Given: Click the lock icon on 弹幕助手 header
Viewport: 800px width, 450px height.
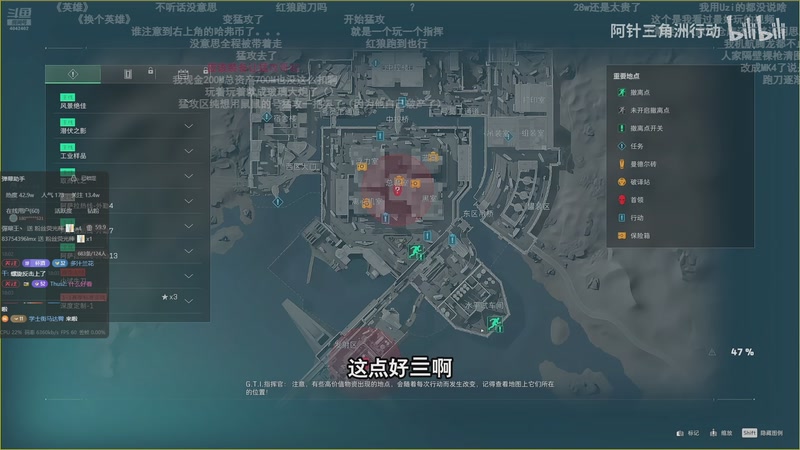Looking at the screenshot, I should click(73, 178).
